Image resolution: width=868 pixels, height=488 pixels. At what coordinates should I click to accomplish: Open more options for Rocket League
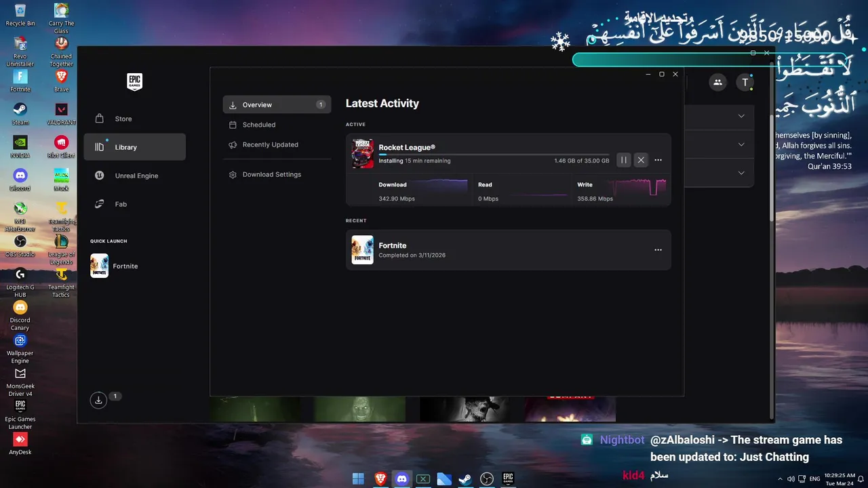pos(658,160)
